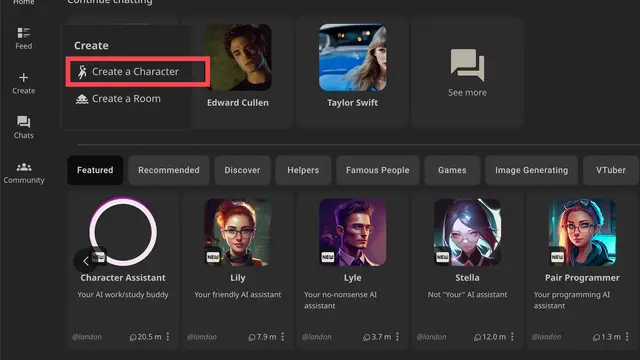Switch to the VTuber tab
640x360 pixels.
pos(611,170)
